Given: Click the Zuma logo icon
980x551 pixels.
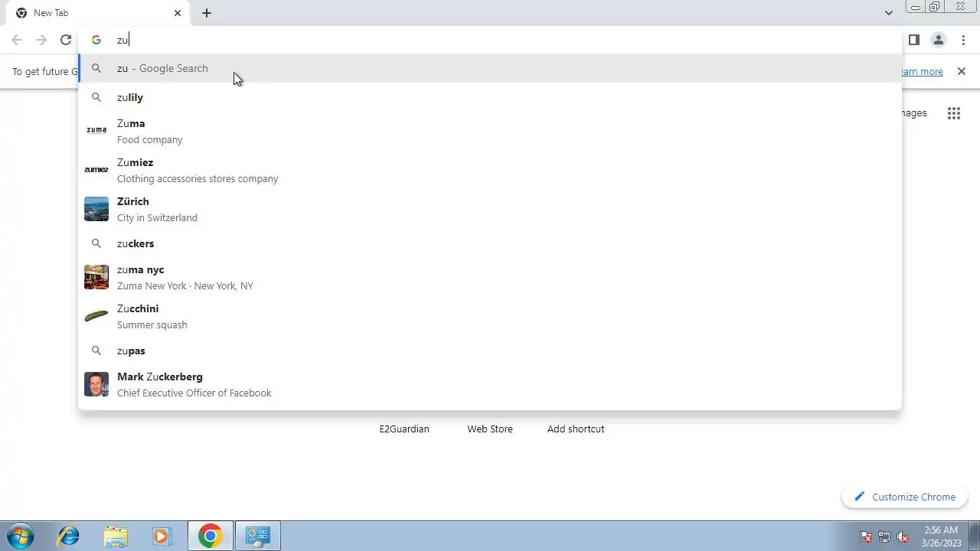Looking at the screenshot, I should (x=96, y=131).
